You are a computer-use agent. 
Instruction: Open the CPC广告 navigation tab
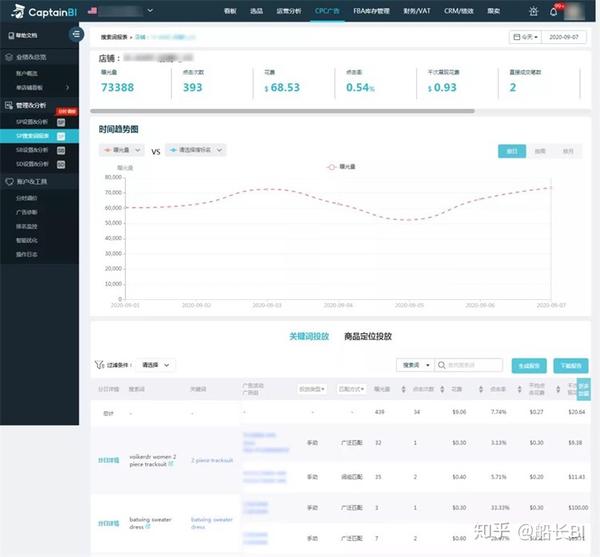coord(327,11)
